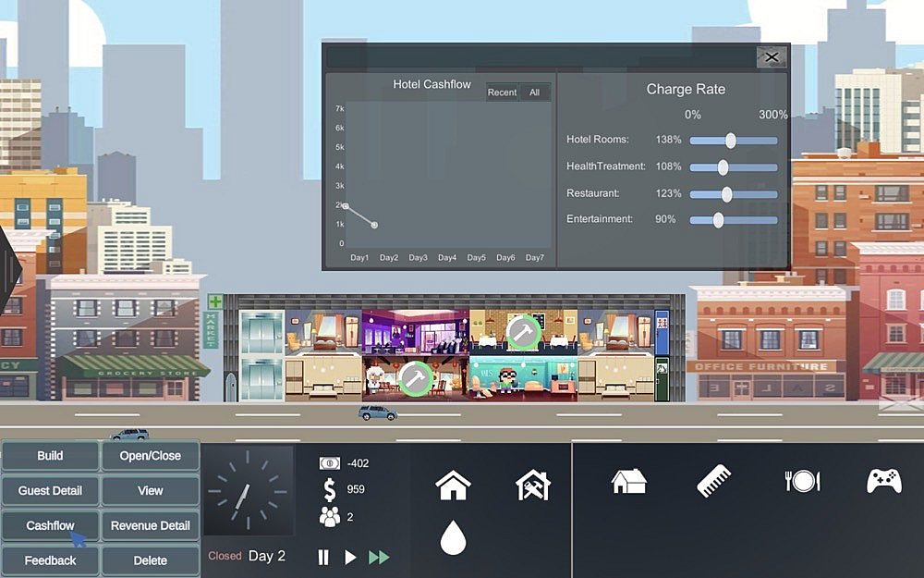Open the Cashflow panel
Screen dimensions: 924x578
50,525
